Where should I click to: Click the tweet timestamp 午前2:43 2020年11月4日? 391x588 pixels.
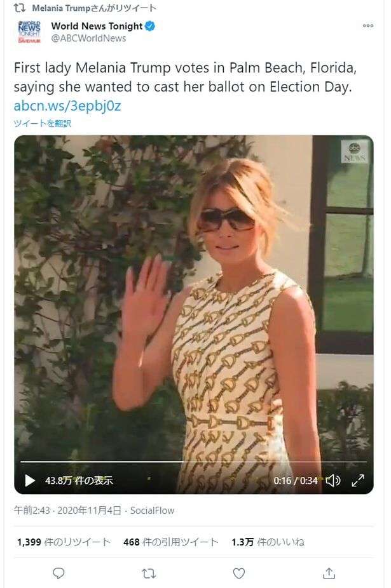pos(67,511)
